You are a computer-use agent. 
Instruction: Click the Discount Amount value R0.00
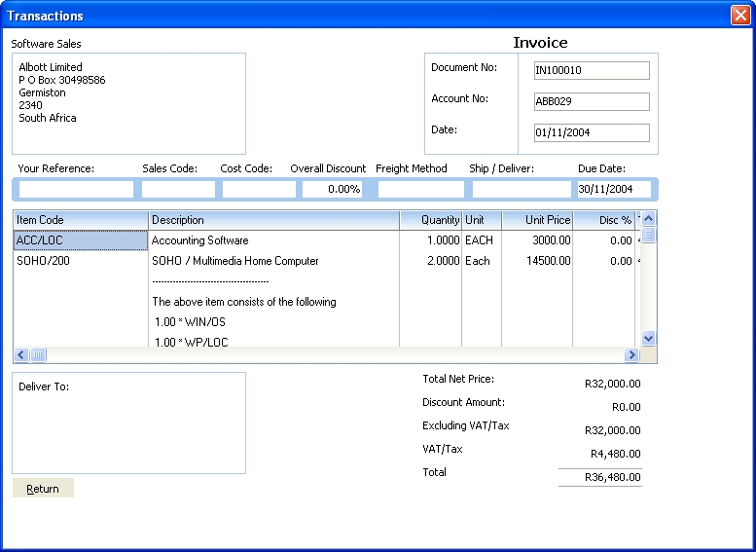coord(626,407)
